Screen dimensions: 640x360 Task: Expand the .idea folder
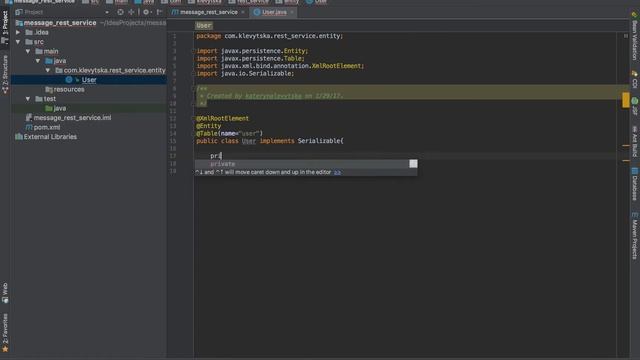coord(18,32)
